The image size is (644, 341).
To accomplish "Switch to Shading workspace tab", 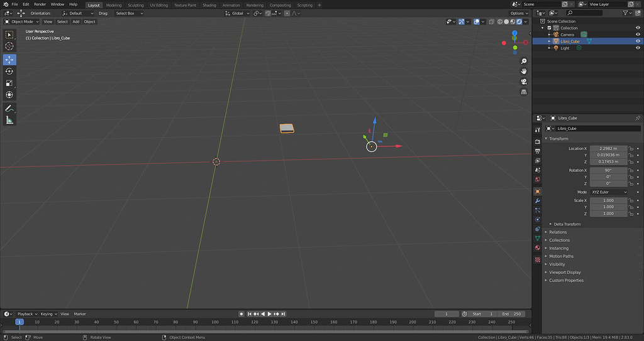I will [x=209, y=5].
